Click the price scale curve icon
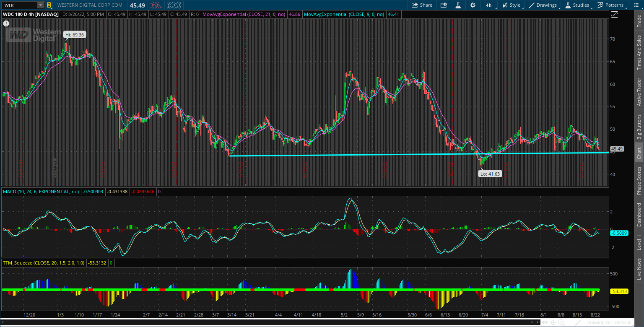 [614, 14]
